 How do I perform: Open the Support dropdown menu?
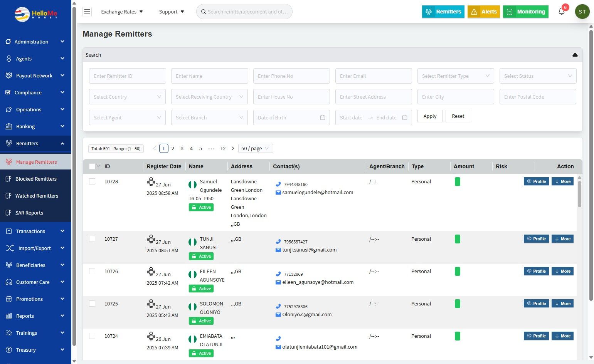[x=172, y=12]
